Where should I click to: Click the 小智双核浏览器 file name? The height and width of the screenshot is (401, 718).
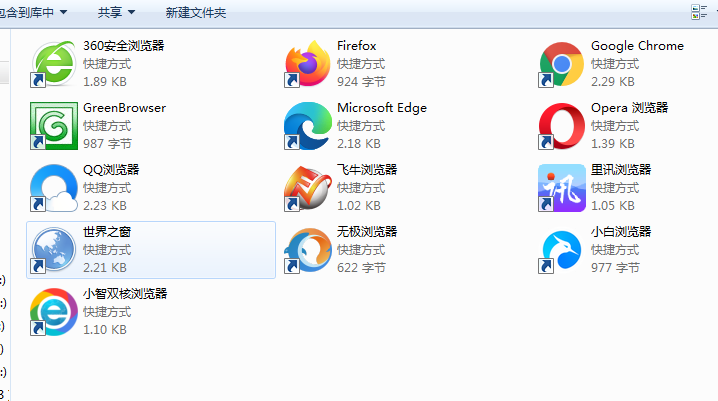click(x=125, y=294)
